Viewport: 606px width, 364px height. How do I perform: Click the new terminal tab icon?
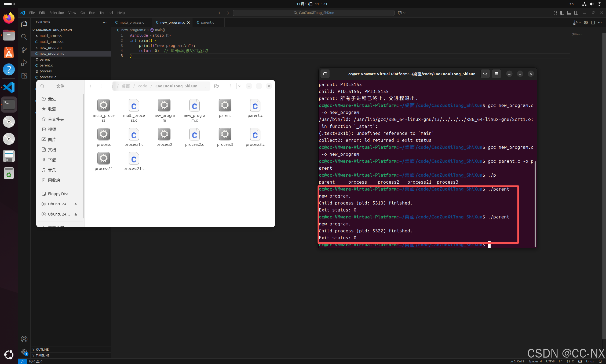pyautogui.click(x=325, y=74)
